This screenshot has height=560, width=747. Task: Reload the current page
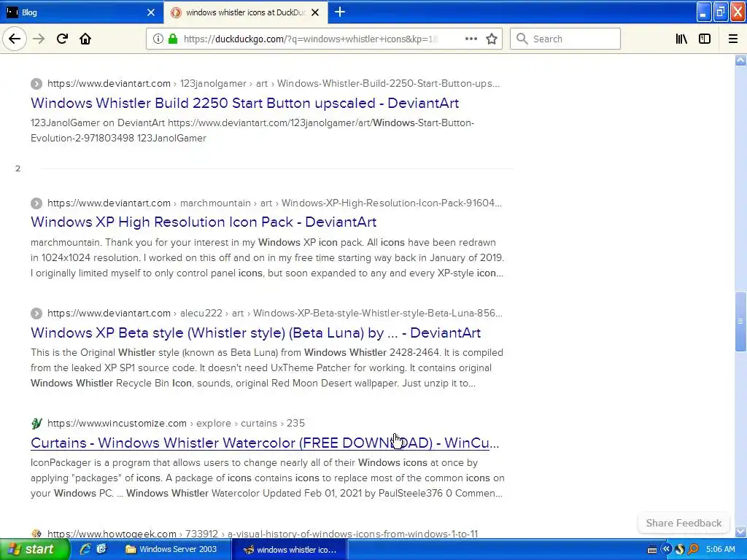[x=62, y=39]
